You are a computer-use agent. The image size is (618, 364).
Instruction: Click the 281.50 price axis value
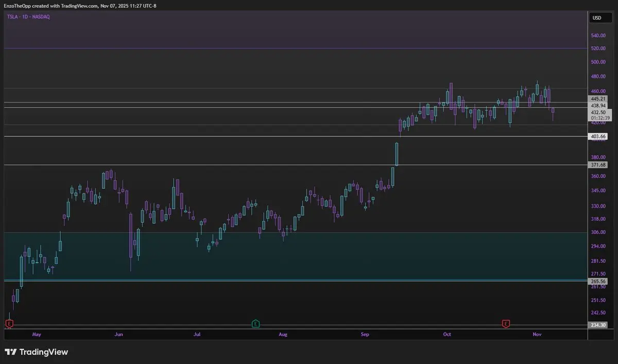[598, 261]
